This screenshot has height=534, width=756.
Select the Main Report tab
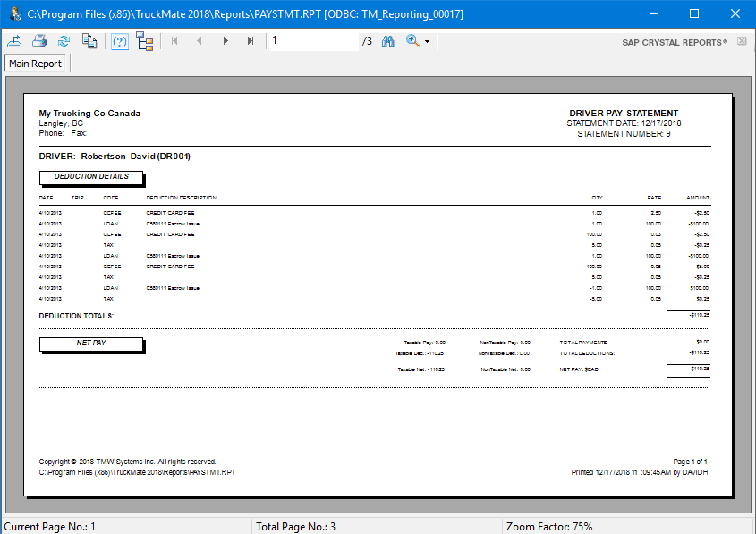(x=36, y=64)
